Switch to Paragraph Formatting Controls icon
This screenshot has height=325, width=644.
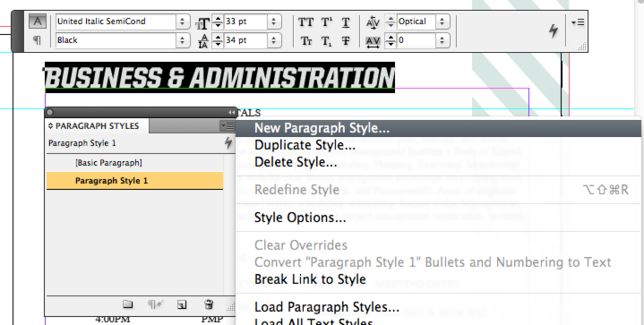(37, 40)
